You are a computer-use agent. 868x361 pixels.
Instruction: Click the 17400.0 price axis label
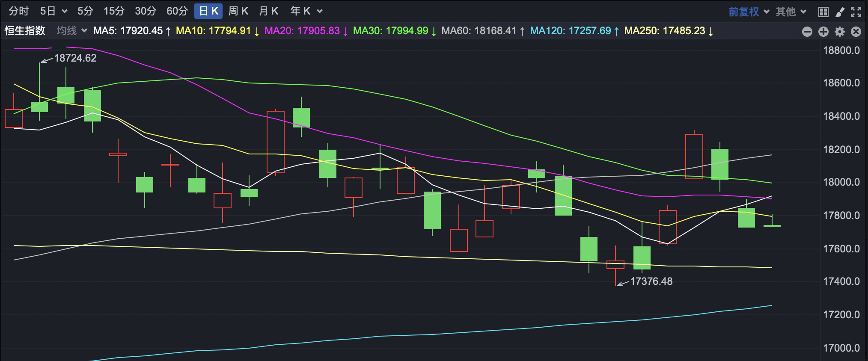841,281
